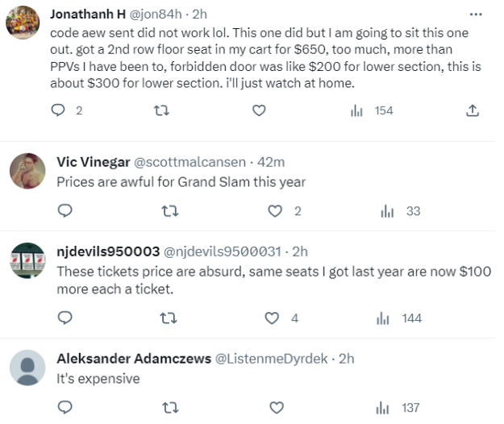
Task: Open Vic Vinegar's profile picture
Action: point(27,171)
